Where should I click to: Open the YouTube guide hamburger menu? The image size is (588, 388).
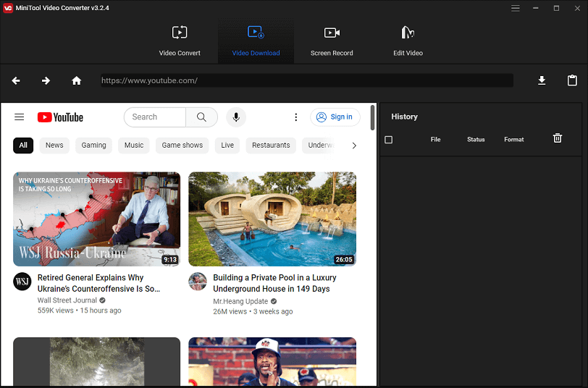tap(19, 117)
